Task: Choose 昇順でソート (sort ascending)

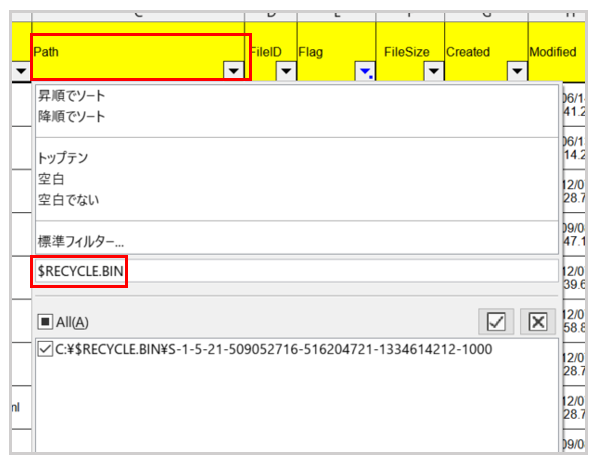Action: point(71,96)
